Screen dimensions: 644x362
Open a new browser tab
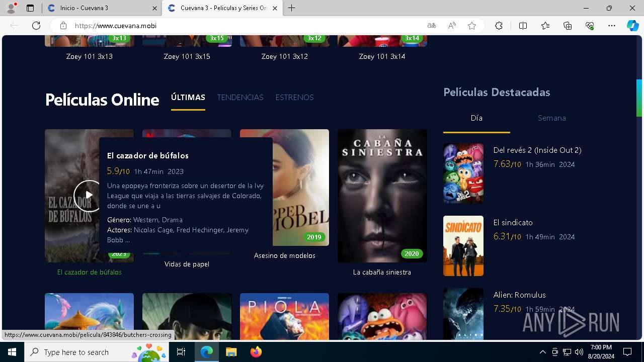292,8
